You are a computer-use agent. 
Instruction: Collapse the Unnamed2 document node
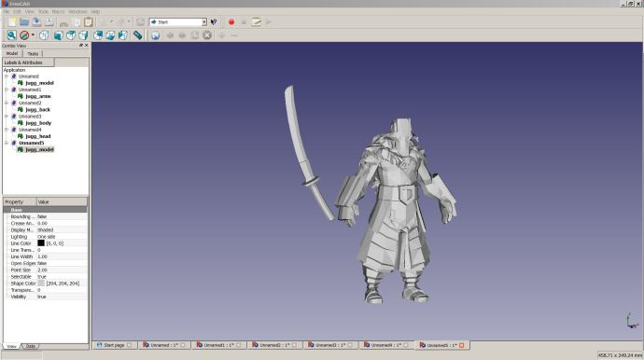(x=7, y=103)
